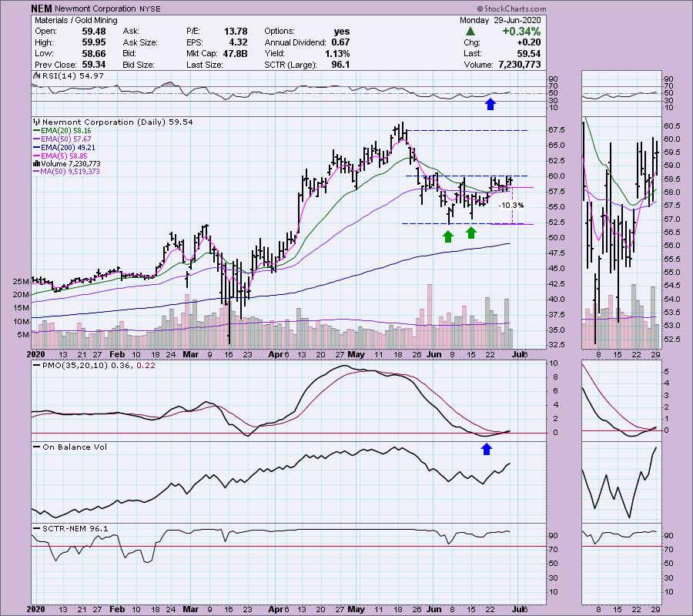The width and height of the screenshot is (693, 616).
Task: Click the High value 59.95
Action: pyautogui.click(x=94, y=42)
